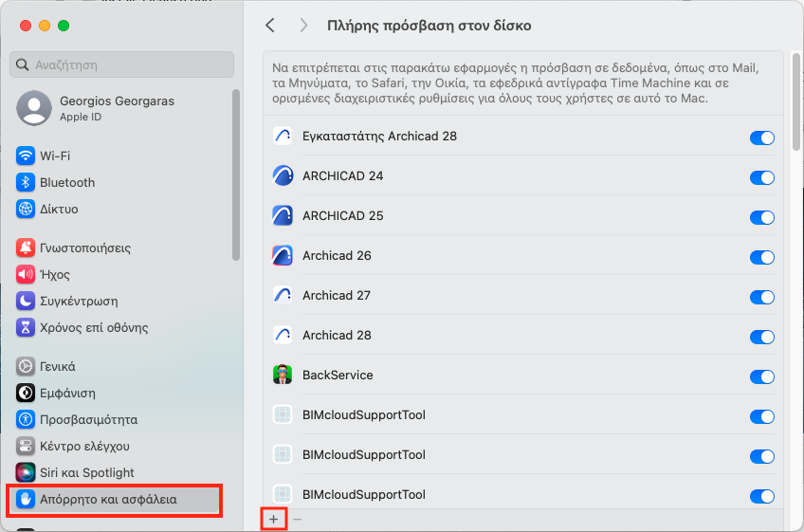Click the Archicad 27 app icon

(x=283, y=296)
